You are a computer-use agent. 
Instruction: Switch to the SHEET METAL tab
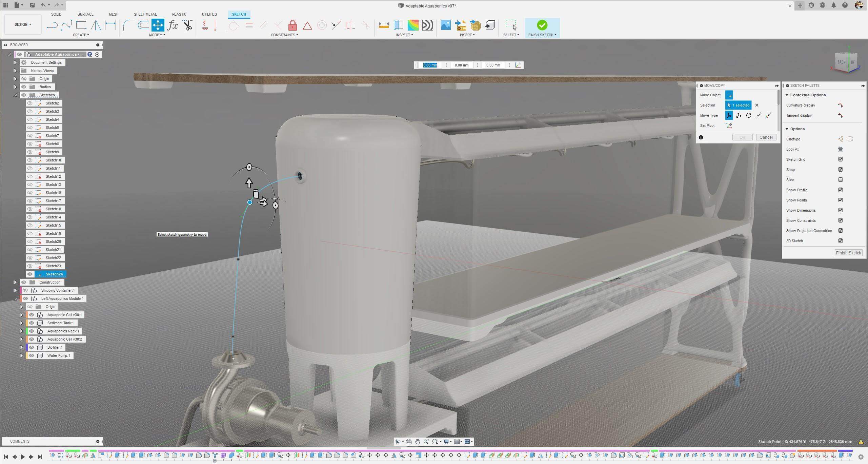pyautogui.click(x=145, y=14)
